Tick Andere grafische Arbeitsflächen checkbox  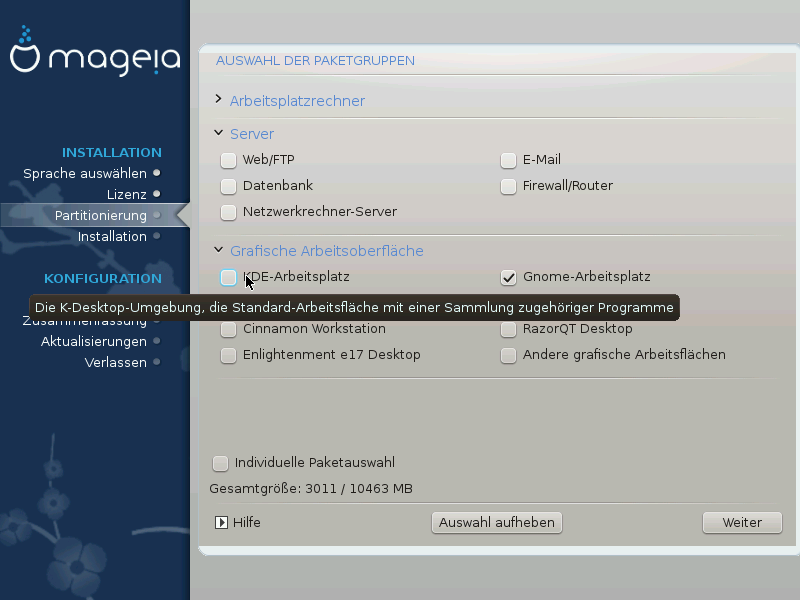[508, 356]
